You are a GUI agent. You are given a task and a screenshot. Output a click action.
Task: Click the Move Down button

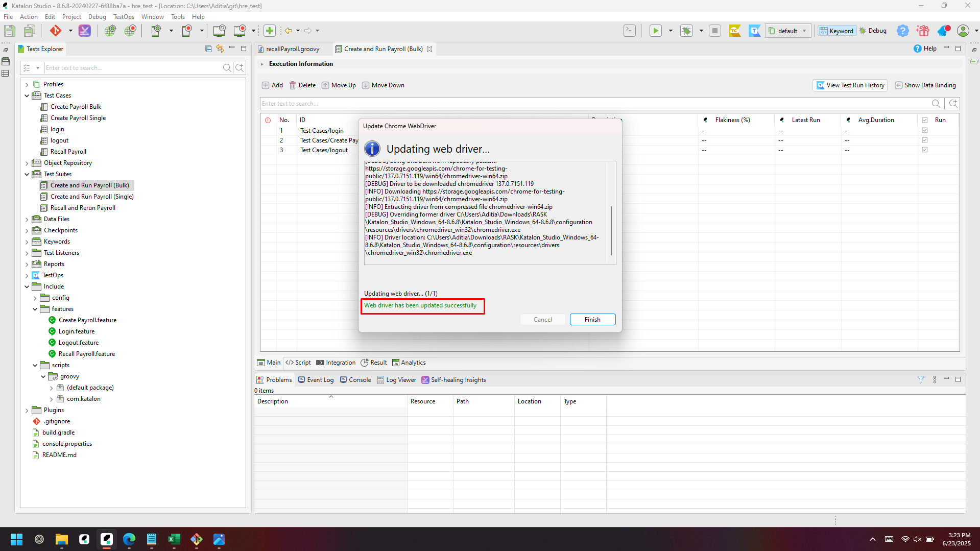pyautogui.click(x=383, y=85)
